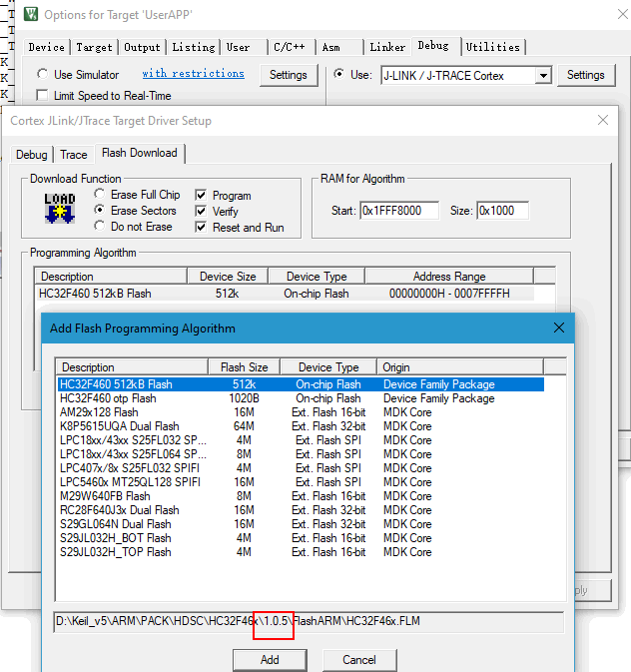Image resolution: width=631 pixels, height=672 pixels.
Task: Switch to the Debug tab in Driver Setup
Action: tap(32, 155)
